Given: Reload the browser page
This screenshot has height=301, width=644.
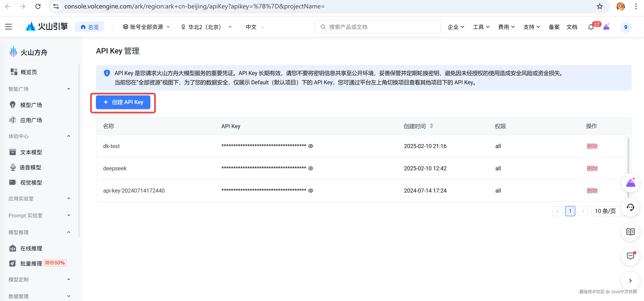Looking at the screenshot, I should [38, 6].
